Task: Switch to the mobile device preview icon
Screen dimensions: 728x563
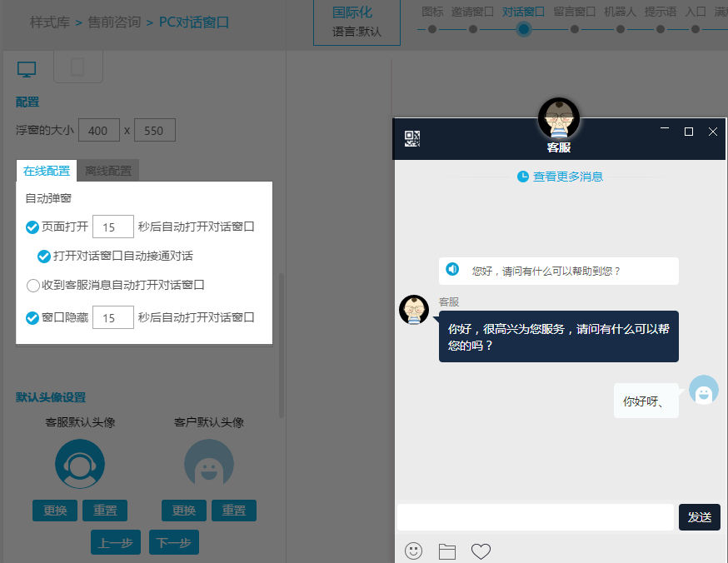Action: tap(78, 67)
